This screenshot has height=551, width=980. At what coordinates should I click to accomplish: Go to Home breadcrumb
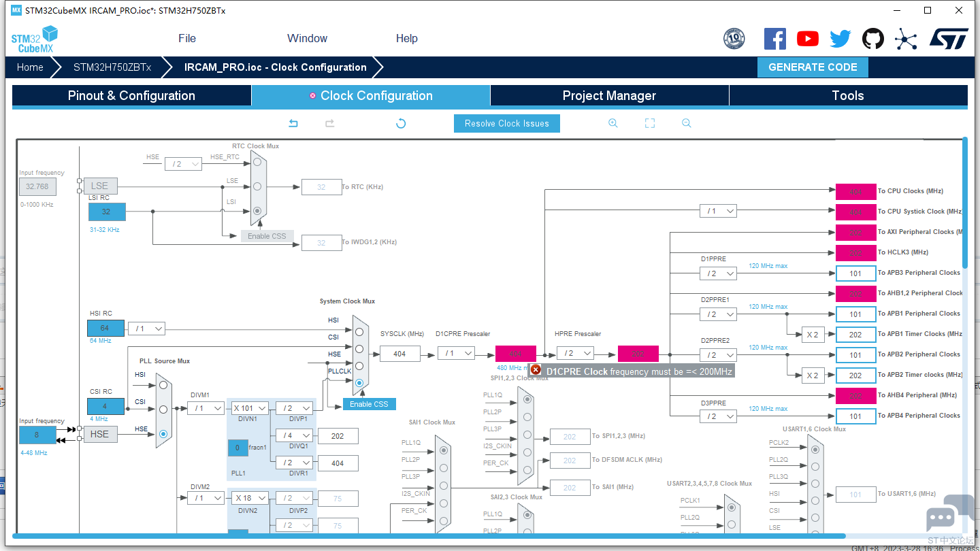pos(30,67)
